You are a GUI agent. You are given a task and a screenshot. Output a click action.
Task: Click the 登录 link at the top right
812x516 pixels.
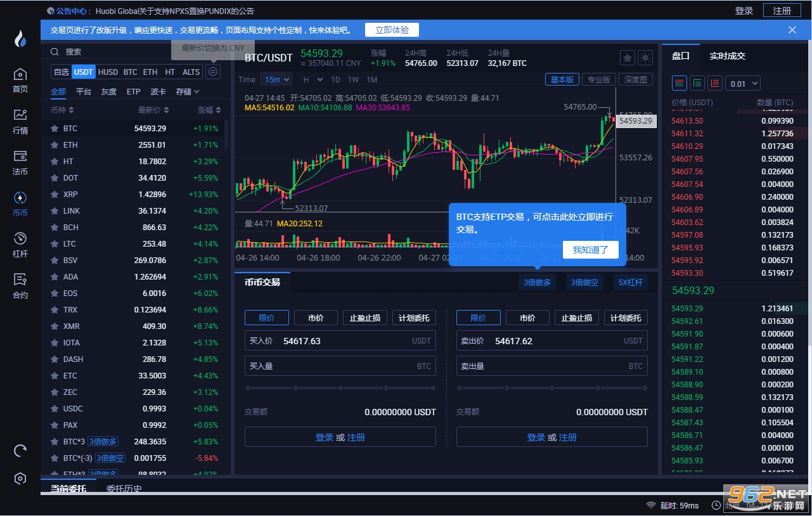tap(744, 11)
